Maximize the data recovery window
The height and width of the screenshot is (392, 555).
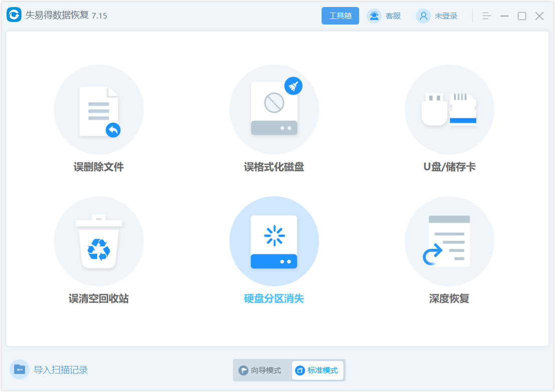(x=522, y=16)
